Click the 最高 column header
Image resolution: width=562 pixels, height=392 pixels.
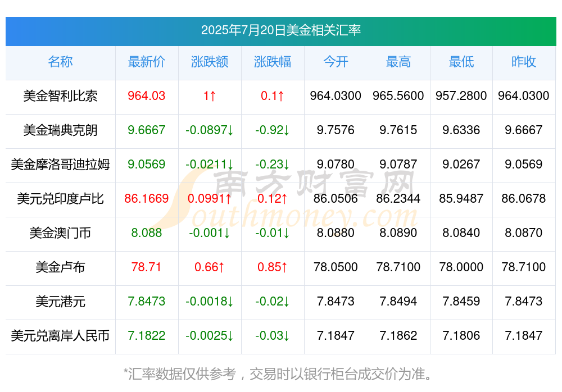pyautogui.click(x=398, y=62)
